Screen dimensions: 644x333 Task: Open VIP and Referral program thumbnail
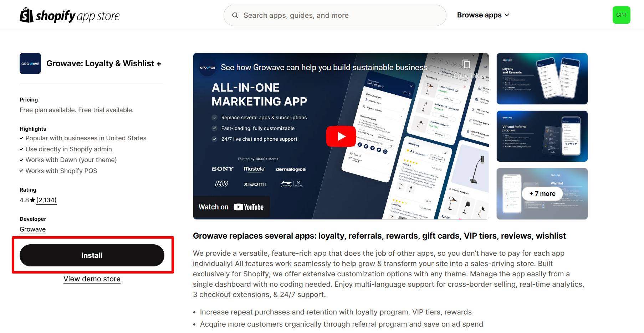[x=542, y=136]
